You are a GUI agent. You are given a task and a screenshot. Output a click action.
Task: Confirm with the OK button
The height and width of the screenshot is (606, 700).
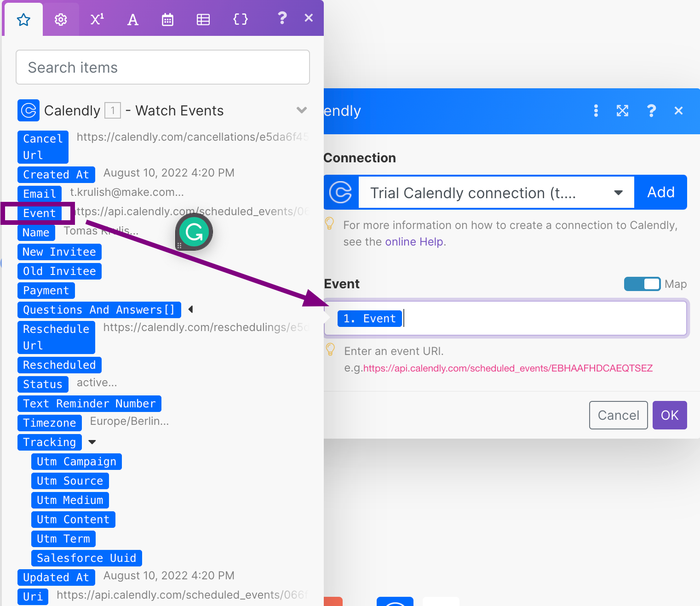click(x=670, y=415)
